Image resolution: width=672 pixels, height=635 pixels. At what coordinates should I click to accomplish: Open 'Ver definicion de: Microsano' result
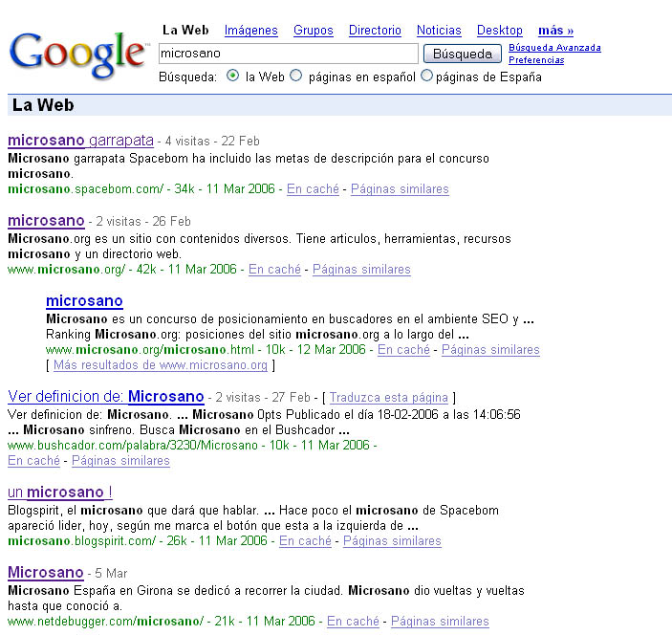[106, 397]
